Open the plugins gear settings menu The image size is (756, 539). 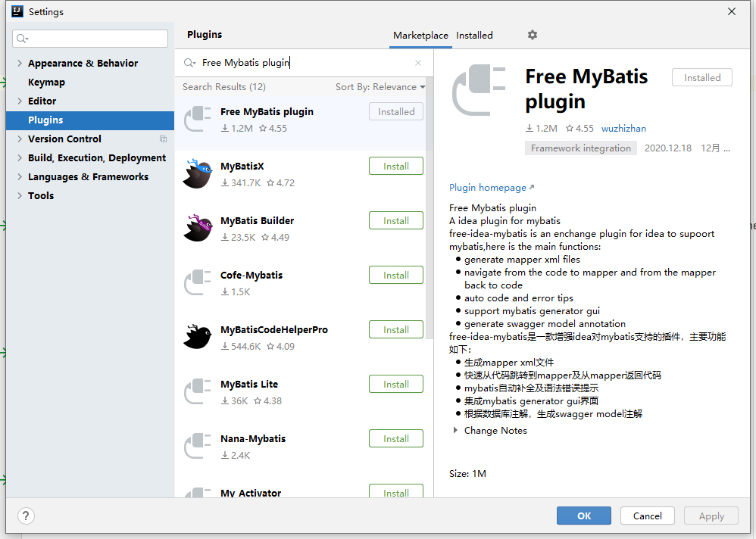(x=533, y=35)
